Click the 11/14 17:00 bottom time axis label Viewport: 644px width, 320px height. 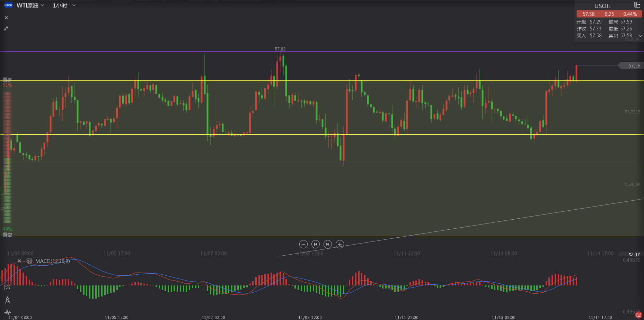tap(600, 317)
